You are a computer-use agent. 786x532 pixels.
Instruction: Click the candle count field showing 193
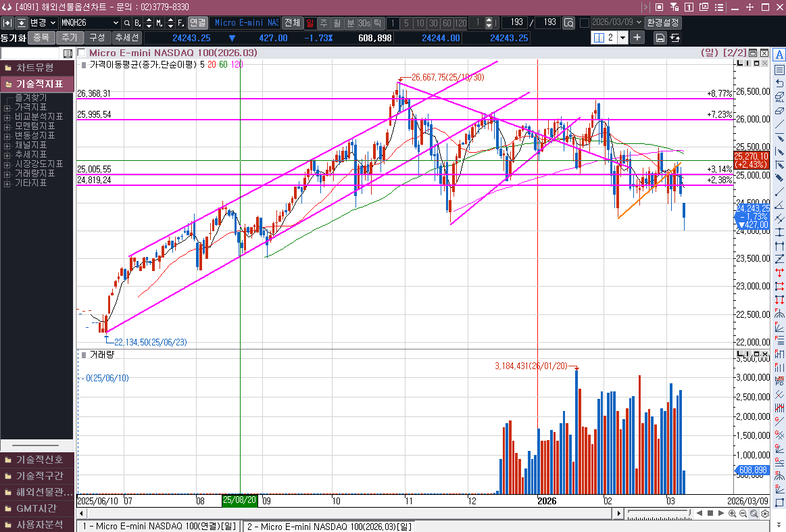click(x=515, y=23)
